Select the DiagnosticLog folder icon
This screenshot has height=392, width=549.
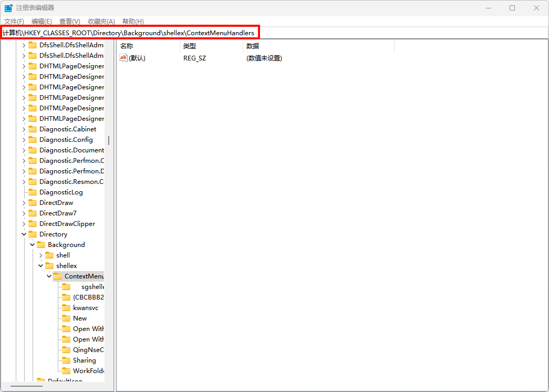(32, 192)
